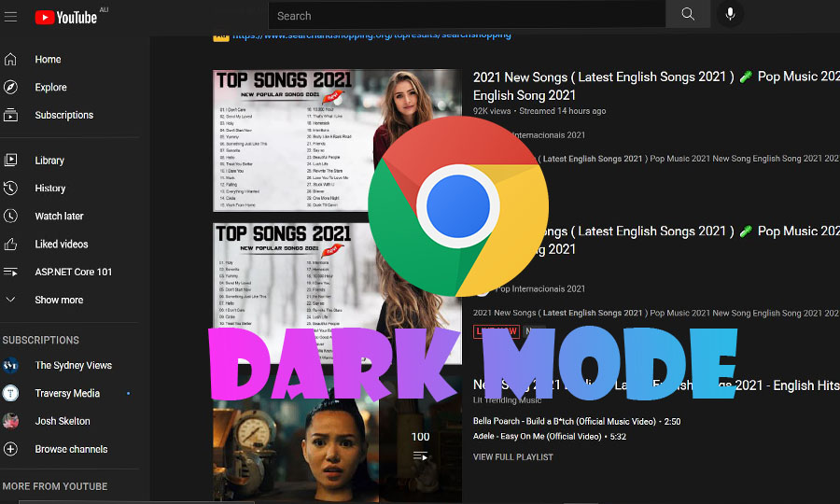Expand Show more in sidebar
The width and height of the screenshot is (840, 504).
tap(59, 300)
